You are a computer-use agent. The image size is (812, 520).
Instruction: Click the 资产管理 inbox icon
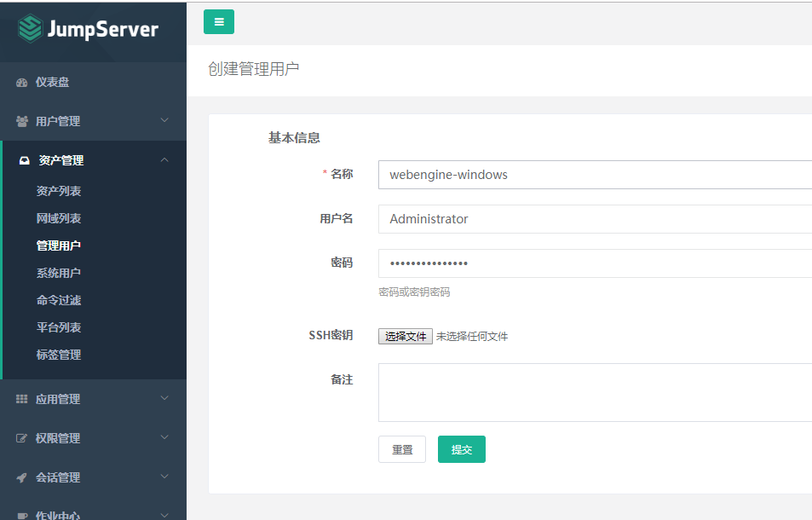tap(25, 160)
